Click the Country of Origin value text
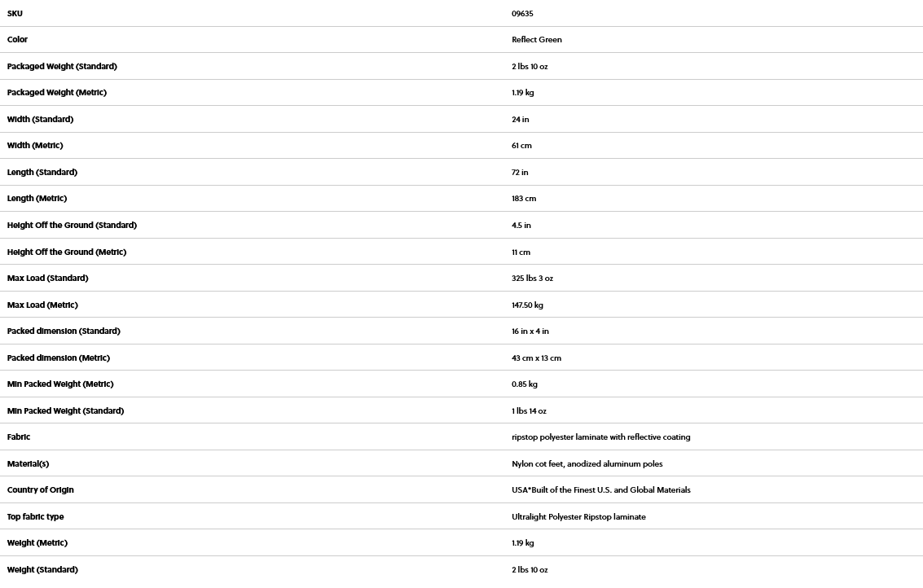 click(600, 490)
